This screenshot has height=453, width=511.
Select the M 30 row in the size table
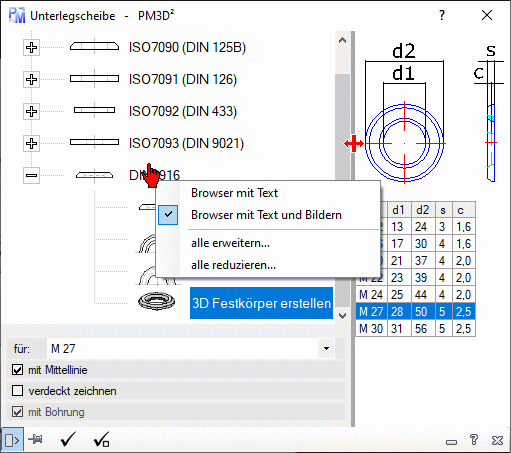tap(415, 329)
